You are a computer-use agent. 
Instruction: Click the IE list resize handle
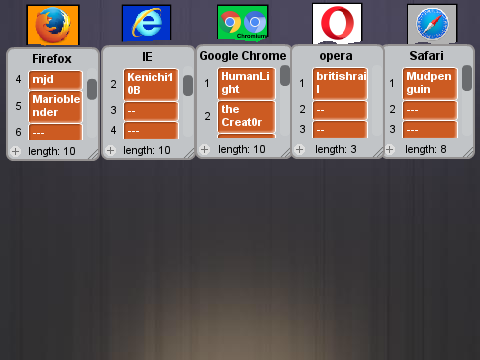[189, 154]
